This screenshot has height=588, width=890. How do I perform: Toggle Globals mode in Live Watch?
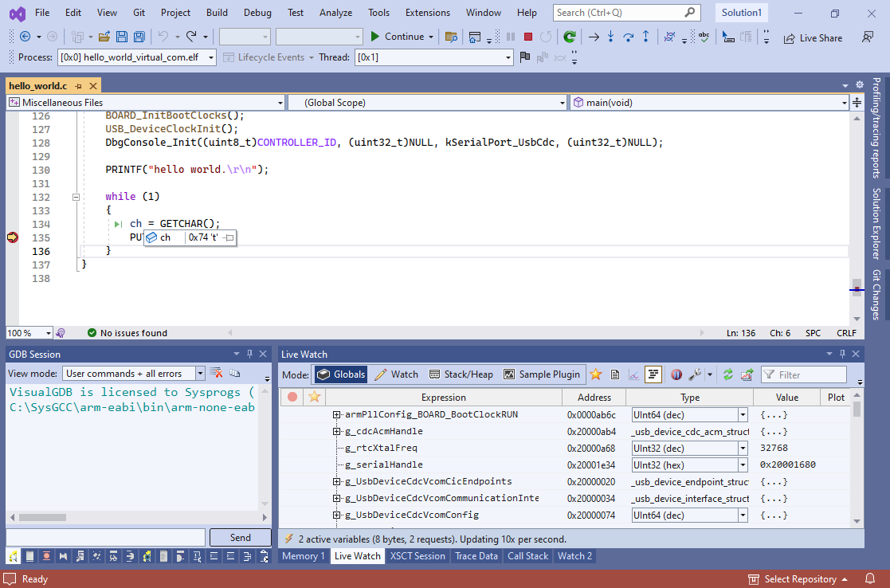coord(340,374)
